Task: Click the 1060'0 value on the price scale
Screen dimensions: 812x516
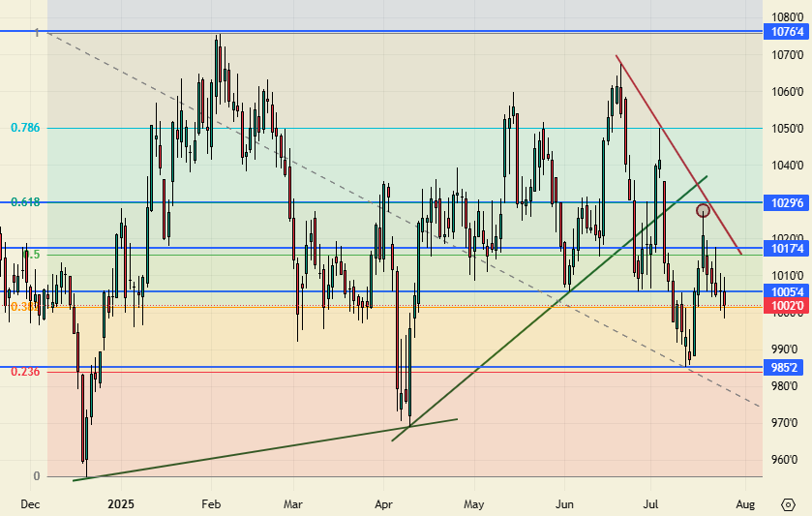Action: click(x=784, y=92)
